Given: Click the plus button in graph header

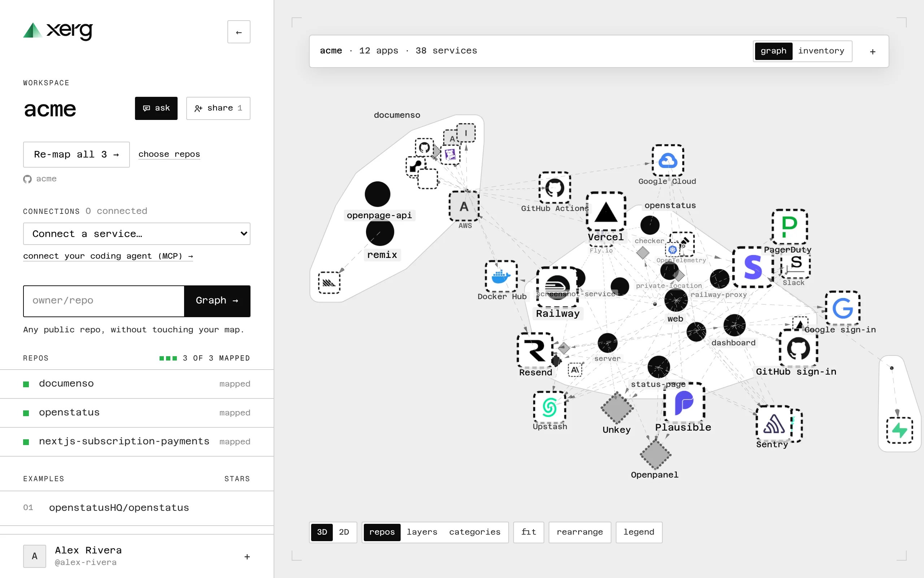Looking at the screenshot, I should click(872, 52).
